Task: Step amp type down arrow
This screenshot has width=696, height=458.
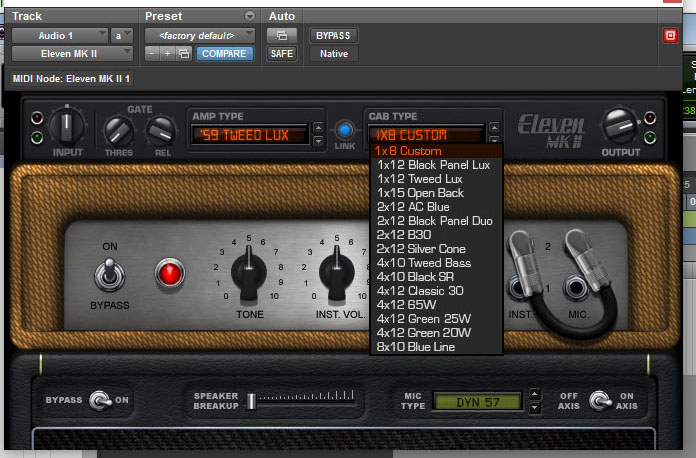Action: 318,141
